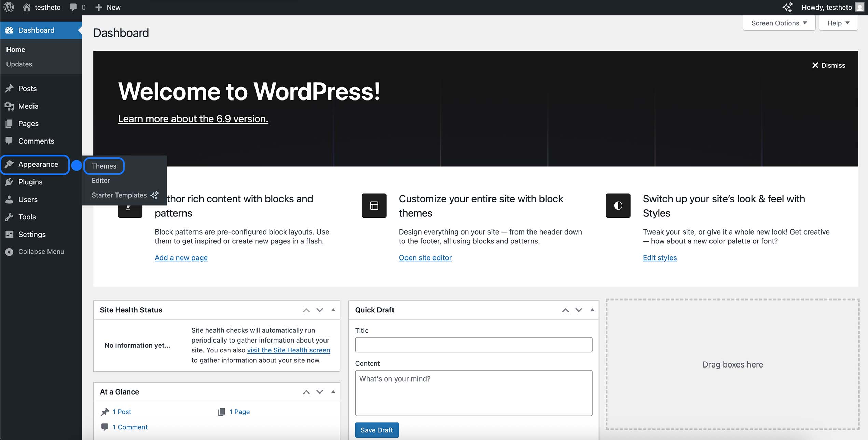868x440 pixels.
Task: Select the Posts pushpin icon in the sidebar
Action: (10, 88)
